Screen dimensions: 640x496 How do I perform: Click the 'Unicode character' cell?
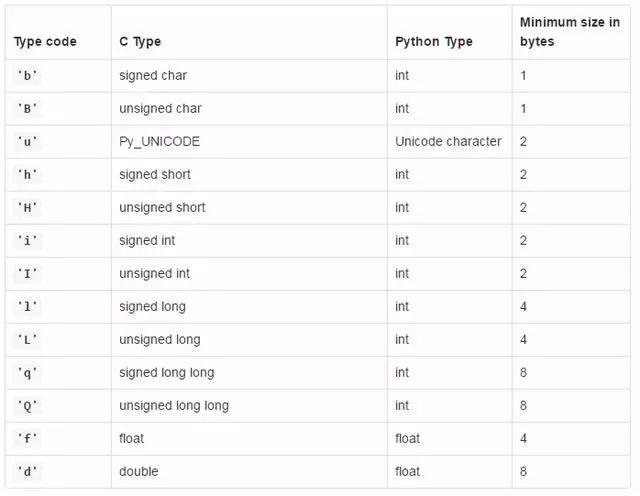click(x=448, y=142)
